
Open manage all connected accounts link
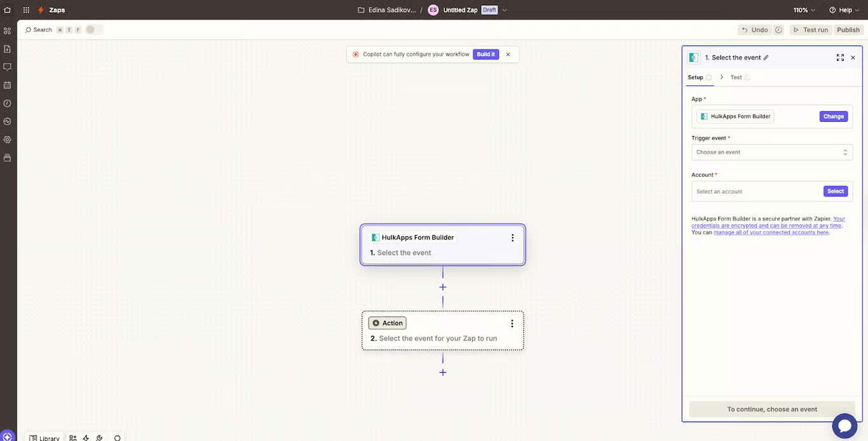[771, 233]
